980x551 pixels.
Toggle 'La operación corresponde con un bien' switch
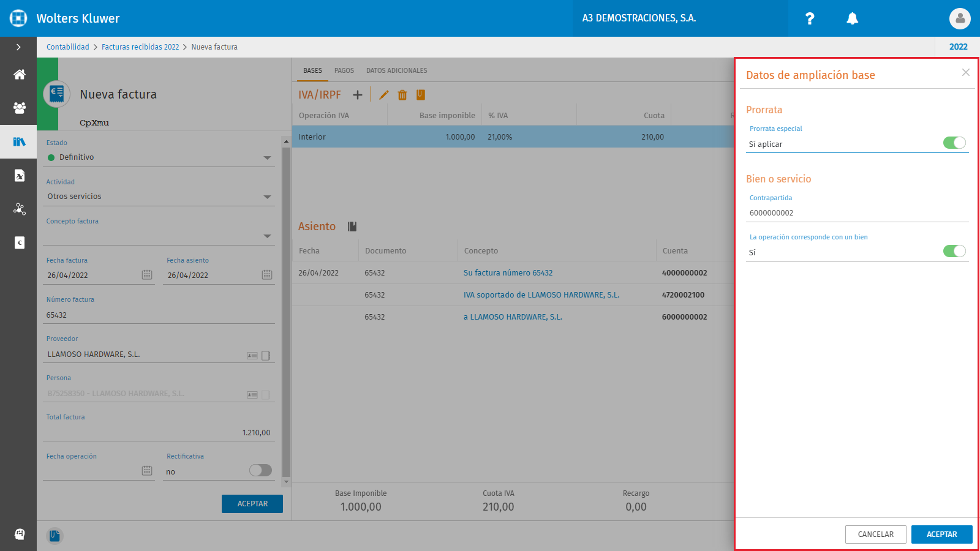pos(954,251)
